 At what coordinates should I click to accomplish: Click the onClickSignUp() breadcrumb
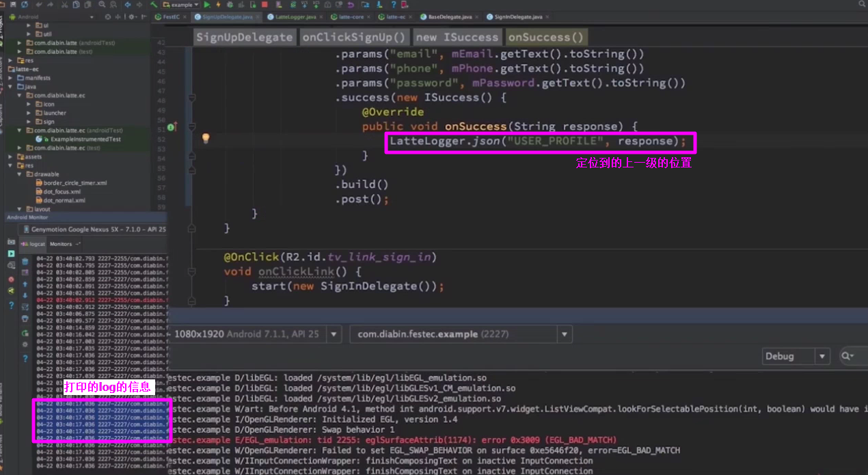point(354,38)
